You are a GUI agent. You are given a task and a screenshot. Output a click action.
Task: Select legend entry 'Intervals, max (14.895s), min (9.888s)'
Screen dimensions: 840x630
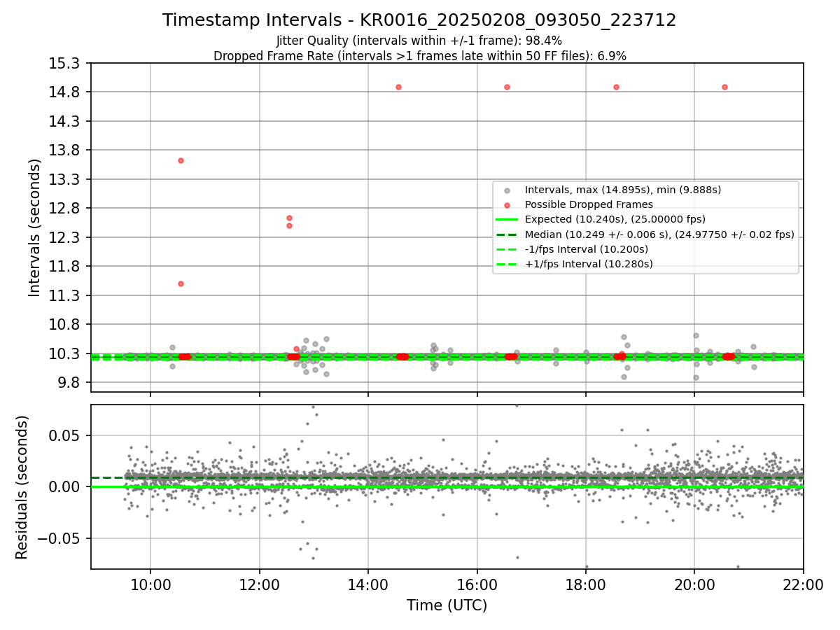(623, 190)
